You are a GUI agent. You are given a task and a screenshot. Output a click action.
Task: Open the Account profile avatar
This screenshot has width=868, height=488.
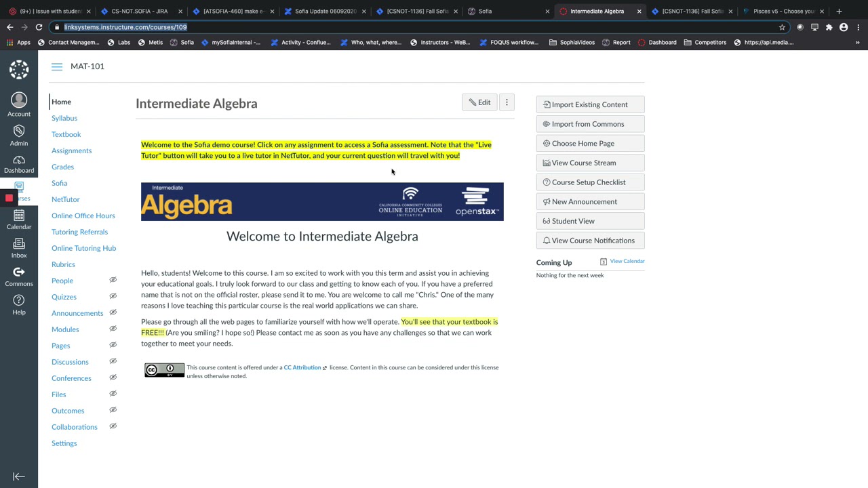click(19, 100)
